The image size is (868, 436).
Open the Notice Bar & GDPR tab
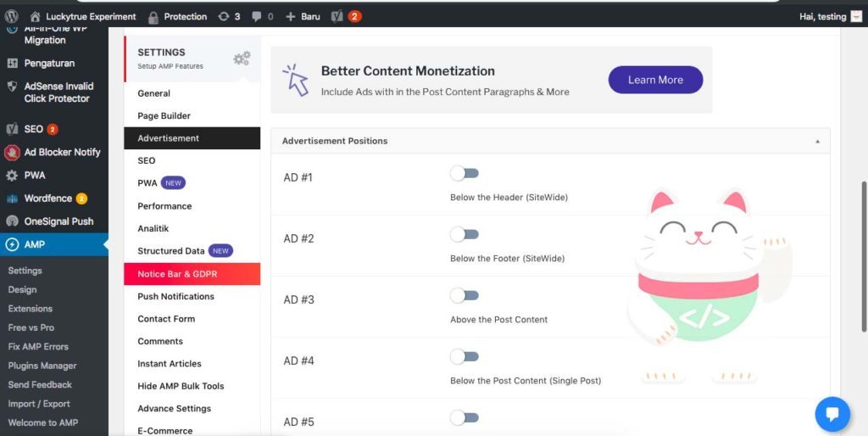192,274
